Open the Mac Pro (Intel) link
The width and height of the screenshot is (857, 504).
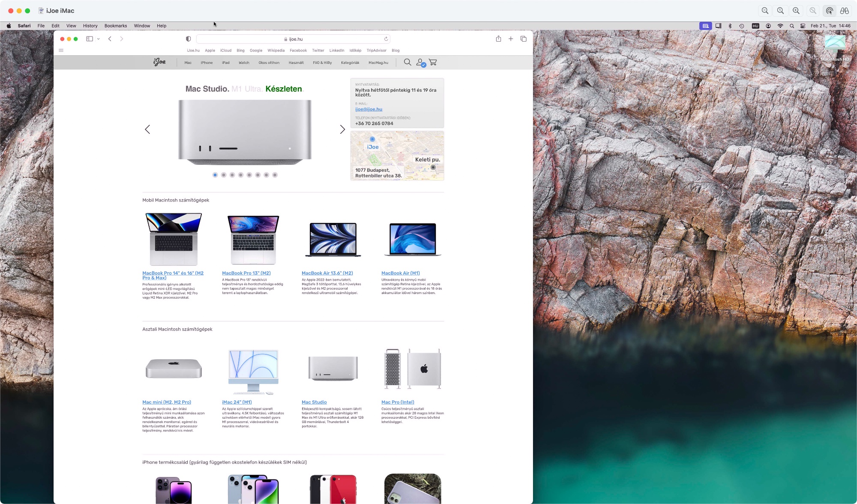click(x=398, y=402)
